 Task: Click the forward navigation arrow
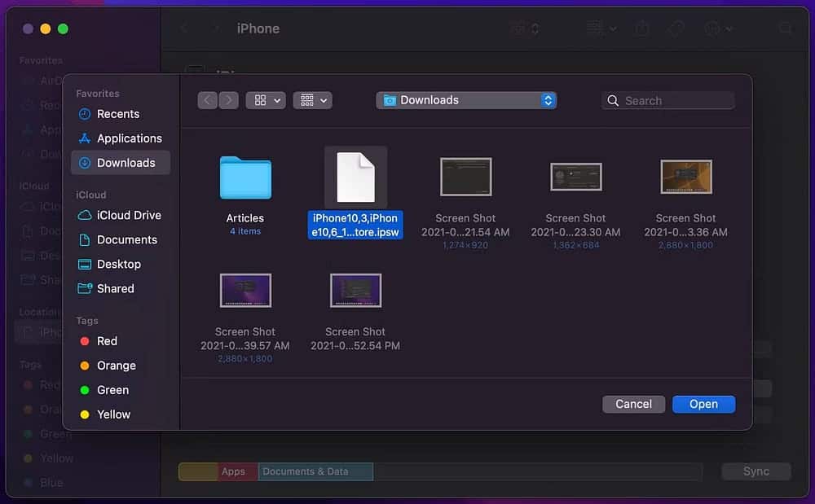(229, 100)
